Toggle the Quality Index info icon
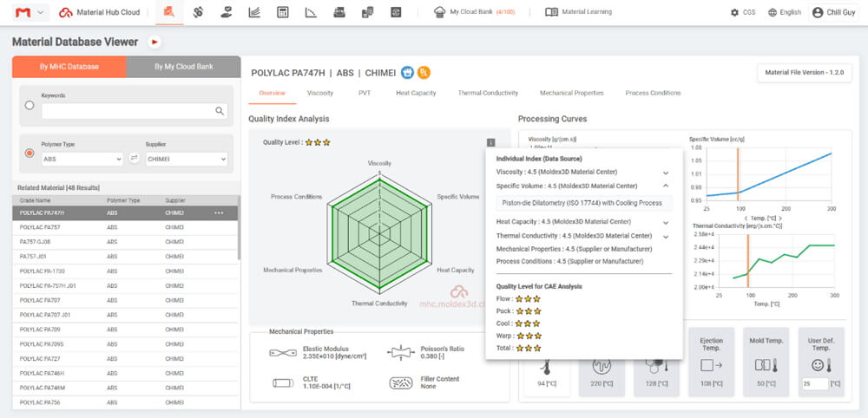 coord(490,142)
